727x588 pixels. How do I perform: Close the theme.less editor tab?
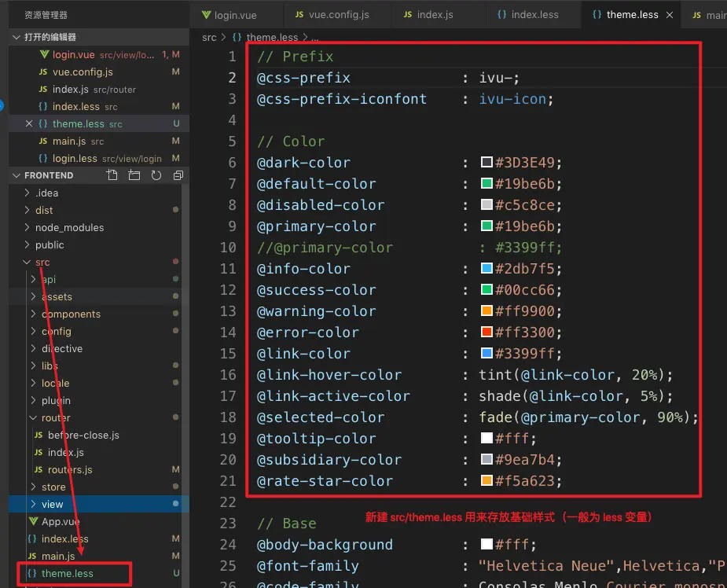[x=670, y=15]
